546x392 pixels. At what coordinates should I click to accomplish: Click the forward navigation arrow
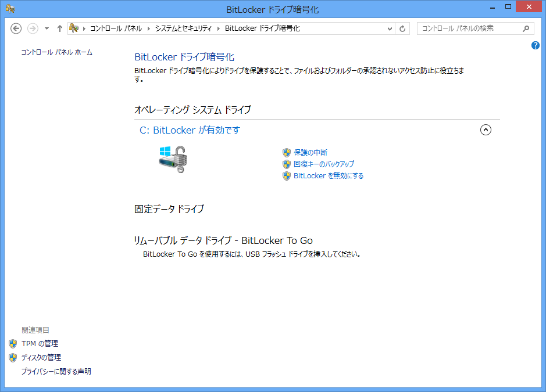pyautogui.click(x=33, y=28)
